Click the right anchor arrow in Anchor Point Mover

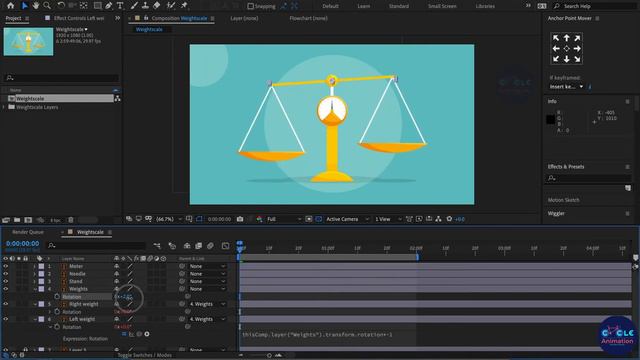pos(577,49)
